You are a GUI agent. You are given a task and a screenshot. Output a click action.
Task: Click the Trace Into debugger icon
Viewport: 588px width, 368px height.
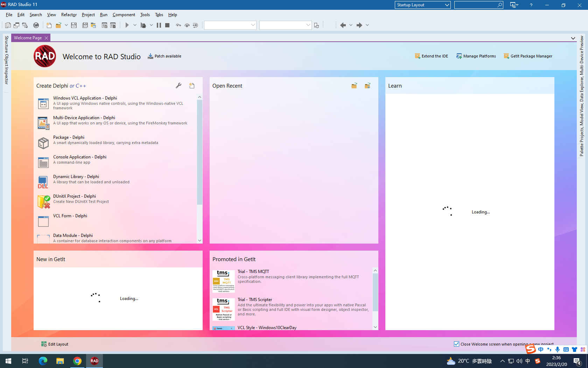[x=178, y=25]
